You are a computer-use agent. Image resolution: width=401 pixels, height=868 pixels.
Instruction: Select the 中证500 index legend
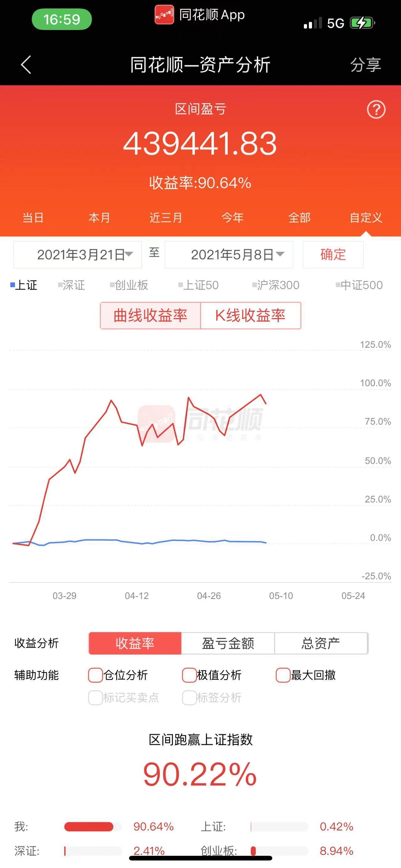tap(359, 285)
